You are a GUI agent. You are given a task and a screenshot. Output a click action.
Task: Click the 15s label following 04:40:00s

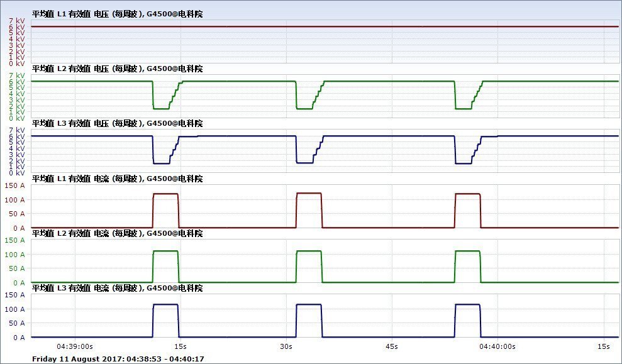[x=604, y=346]
